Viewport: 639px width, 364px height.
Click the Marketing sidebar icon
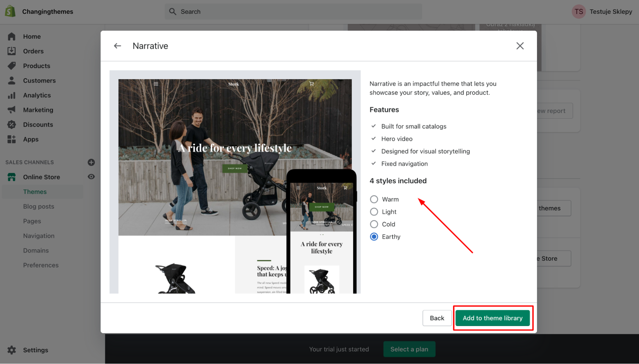[12, 109]
